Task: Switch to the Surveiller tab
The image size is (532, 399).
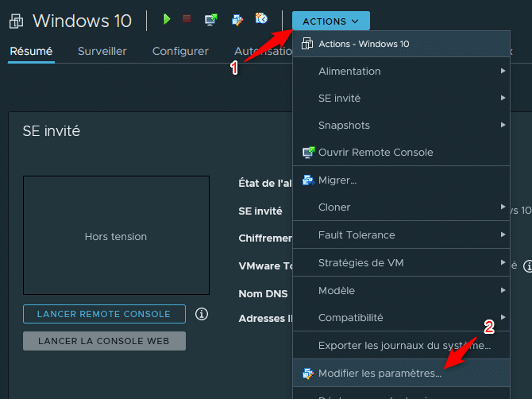Action: pyautogui.click(x=102, y=52)
